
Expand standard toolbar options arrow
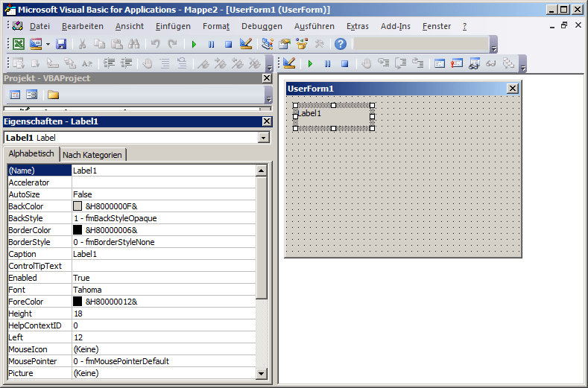(494, 48)
